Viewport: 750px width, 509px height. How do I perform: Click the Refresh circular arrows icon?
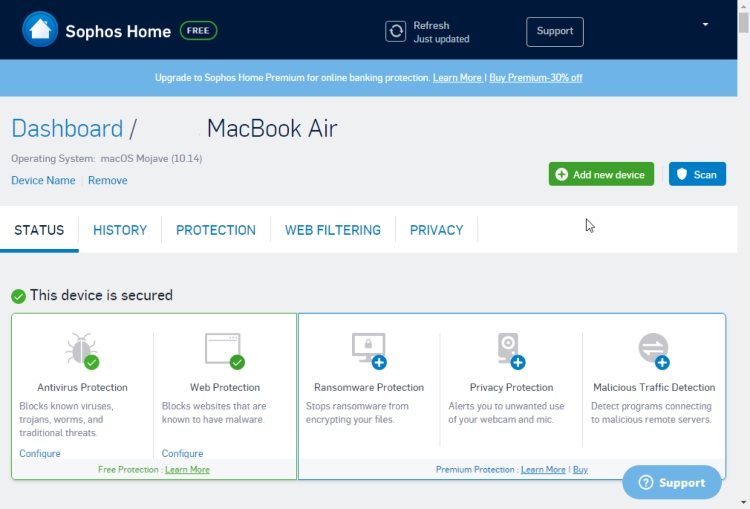tap(396, 32)
